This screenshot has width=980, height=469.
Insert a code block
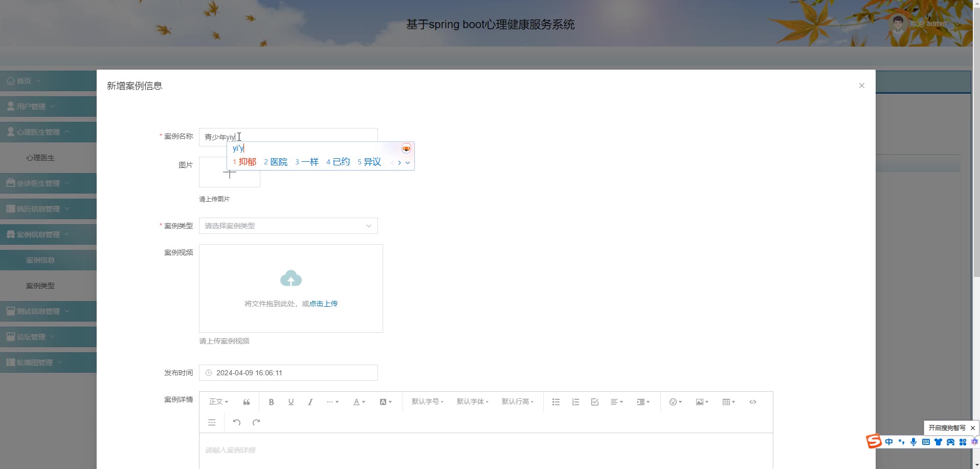[x=753, y=402]
